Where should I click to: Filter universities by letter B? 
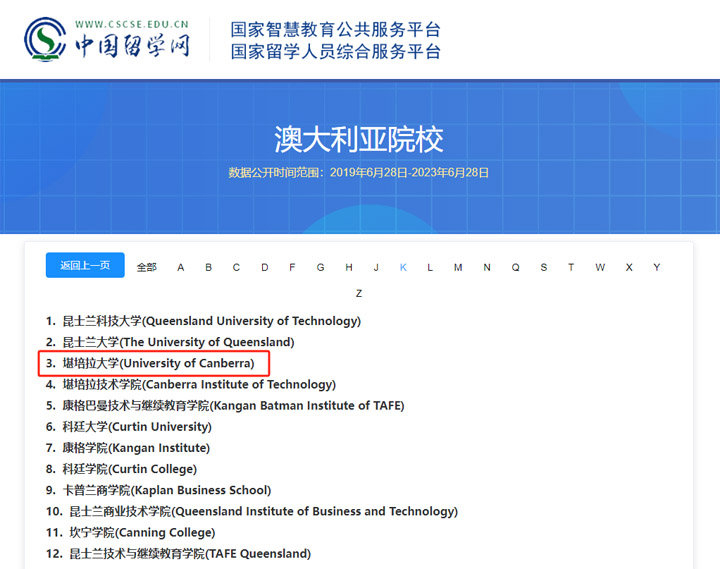click(x=208, y=267)
